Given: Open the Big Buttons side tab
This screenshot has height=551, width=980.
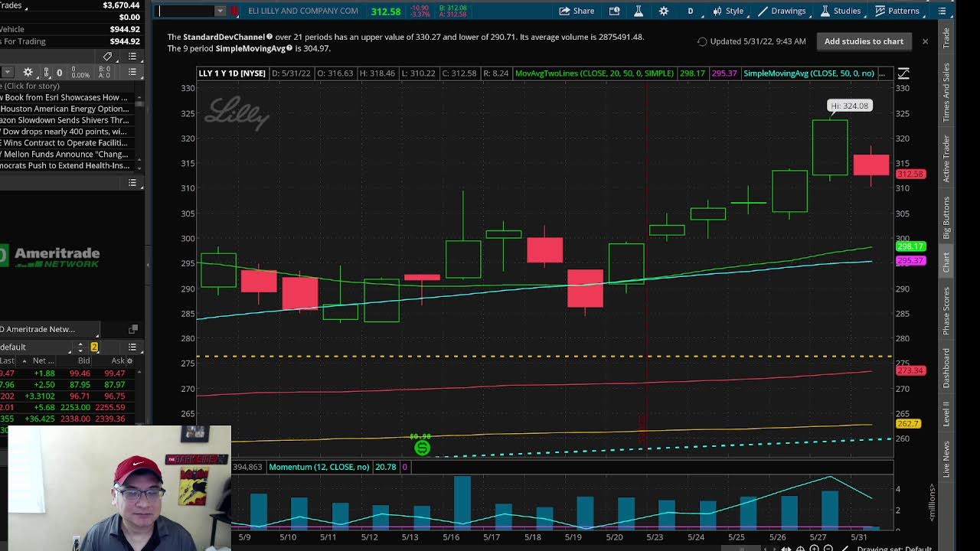Looking at the screenshot, I should [946, 217].
